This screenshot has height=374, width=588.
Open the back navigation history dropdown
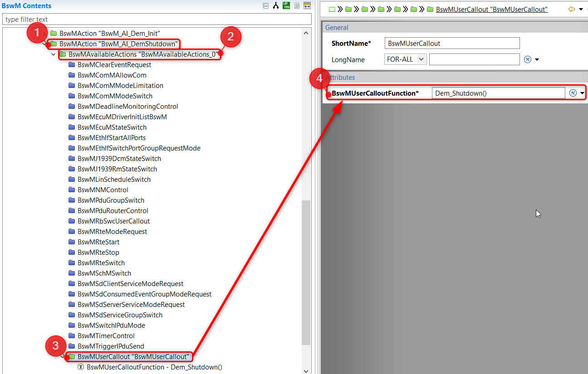tap(581, 9)
